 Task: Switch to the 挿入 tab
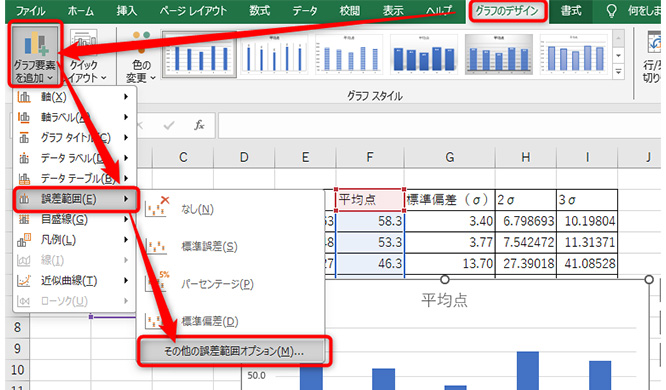coord(127,10)
